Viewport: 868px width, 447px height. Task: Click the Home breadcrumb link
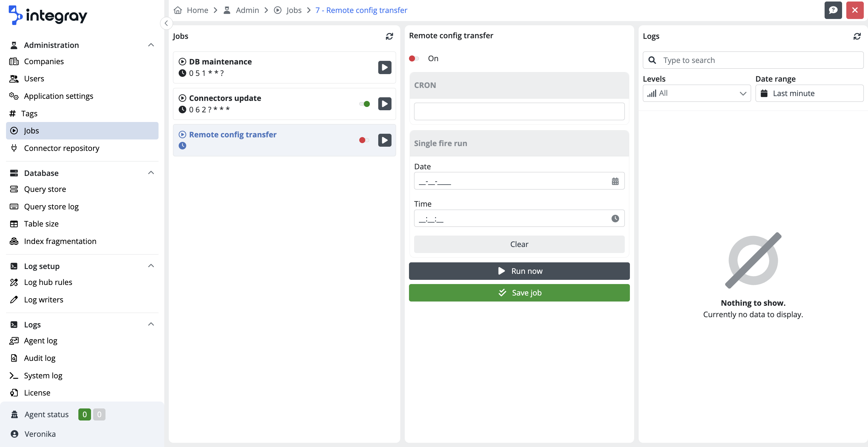pos(197,10)
